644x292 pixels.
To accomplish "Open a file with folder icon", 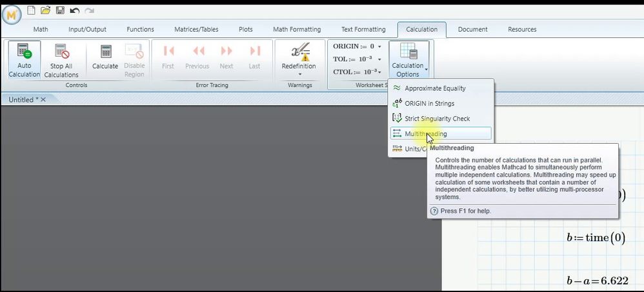I will [x=45, y=10].
